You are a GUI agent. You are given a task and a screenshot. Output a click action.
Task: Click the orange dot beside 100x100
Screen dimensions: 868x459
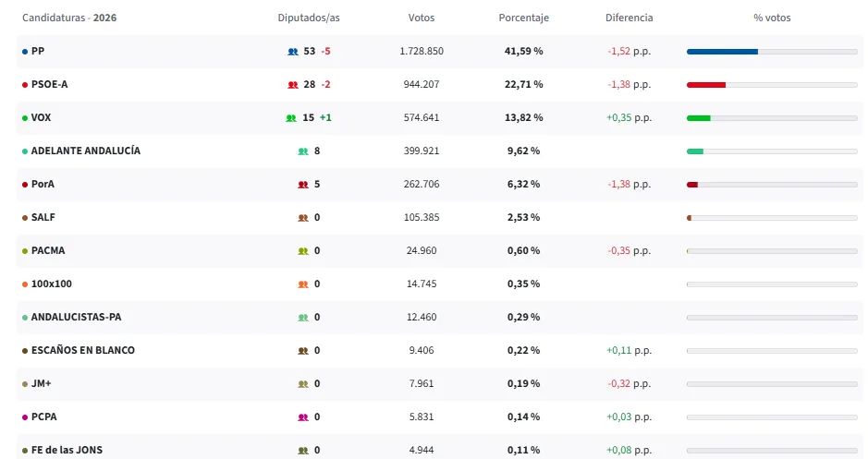[x=25, y=284]
